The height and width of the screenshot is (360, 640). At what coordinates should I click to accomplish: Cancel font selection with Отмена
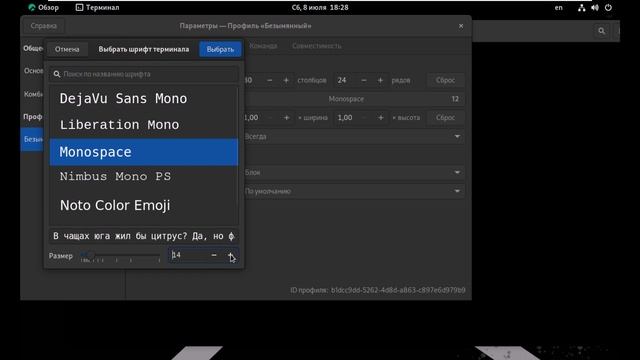67,49
